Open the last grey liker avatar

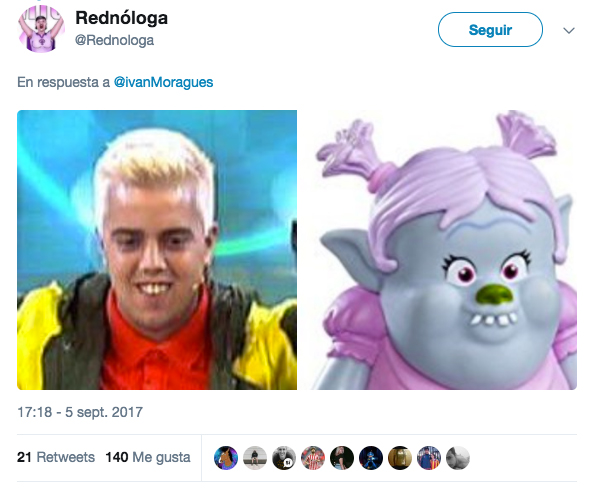[x=458, y=458]
